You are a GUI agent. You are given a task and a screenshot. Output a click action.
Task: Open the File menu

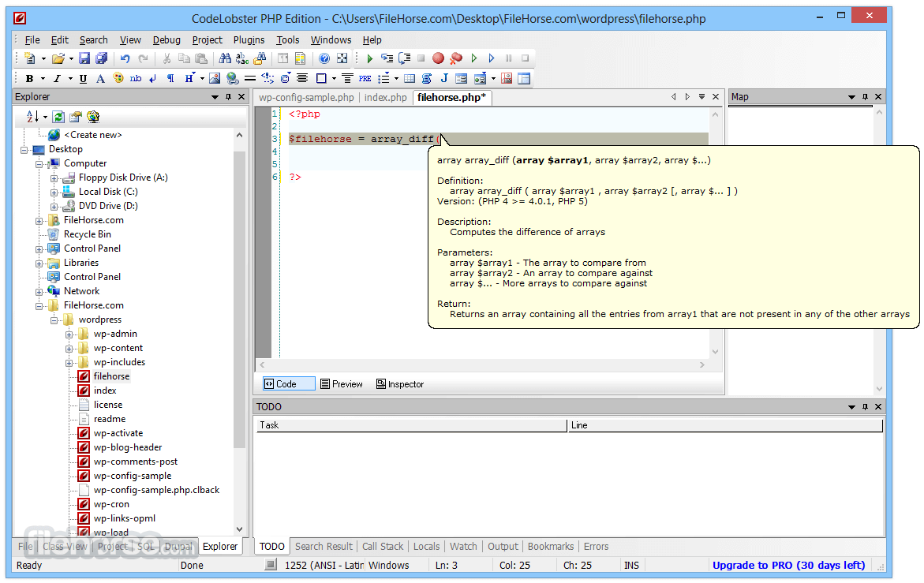click(x=32, y=40)
